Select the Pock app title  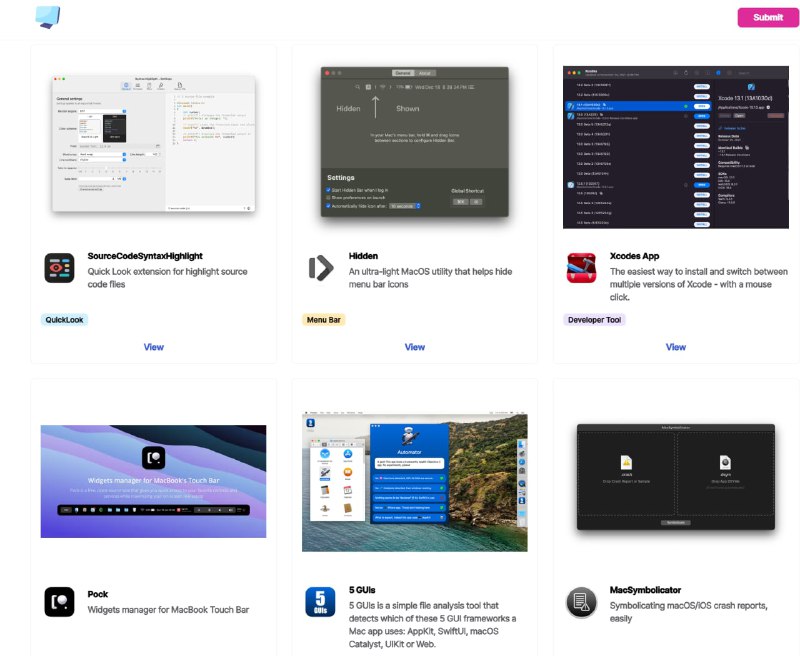coord(97,594)
